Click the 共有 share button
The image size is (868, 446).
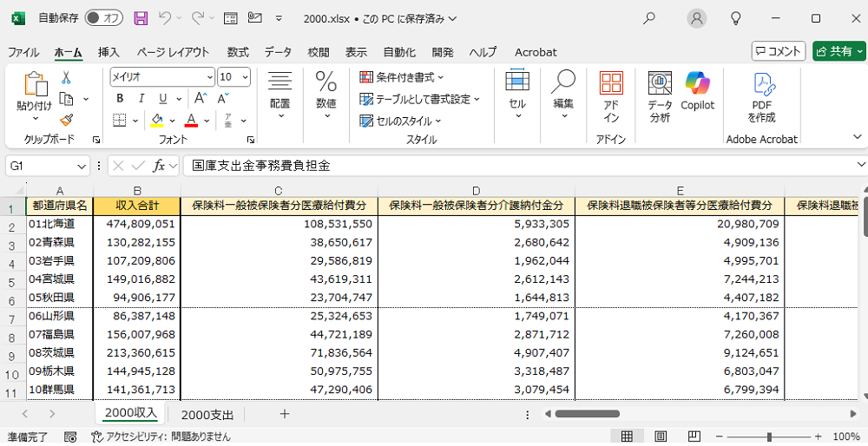839,51
